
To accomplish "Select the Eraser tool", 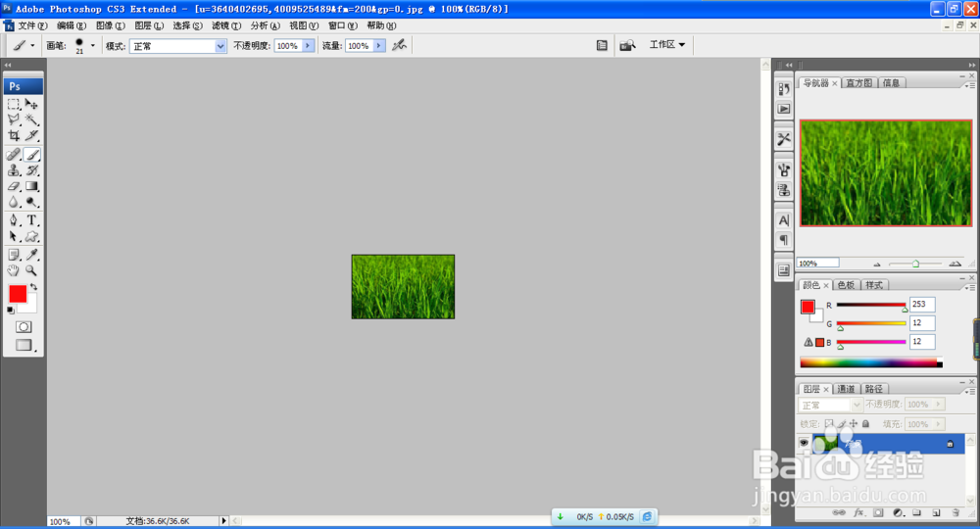I will tap(14, 186).
